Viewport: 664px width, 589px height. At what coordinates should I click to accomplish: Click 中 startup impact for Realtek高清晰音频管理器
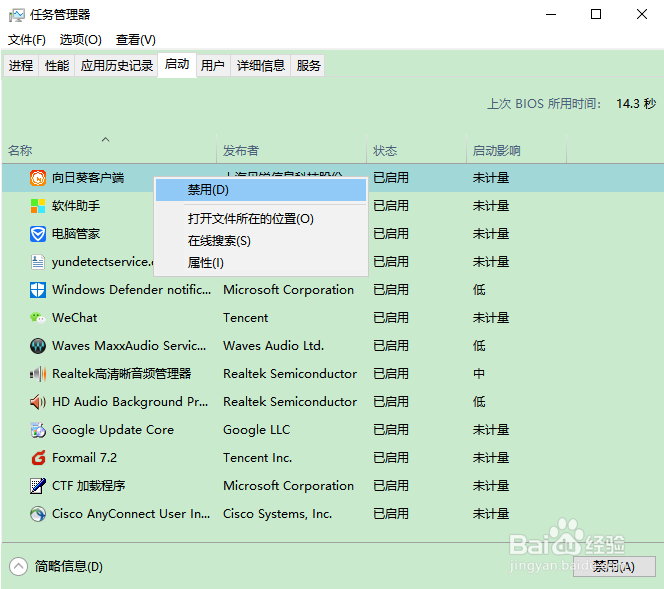coord(479,373)
